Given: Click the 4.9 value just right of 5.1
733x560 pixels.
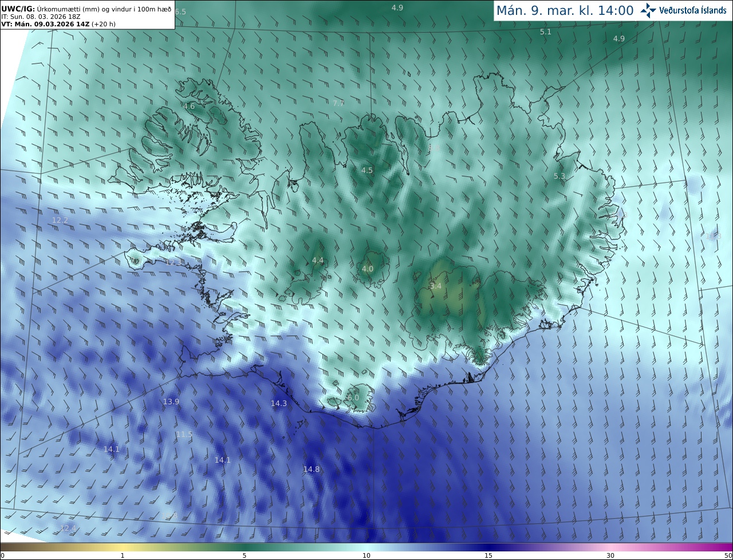Looking at the screenshot, I should coord(619,39).
